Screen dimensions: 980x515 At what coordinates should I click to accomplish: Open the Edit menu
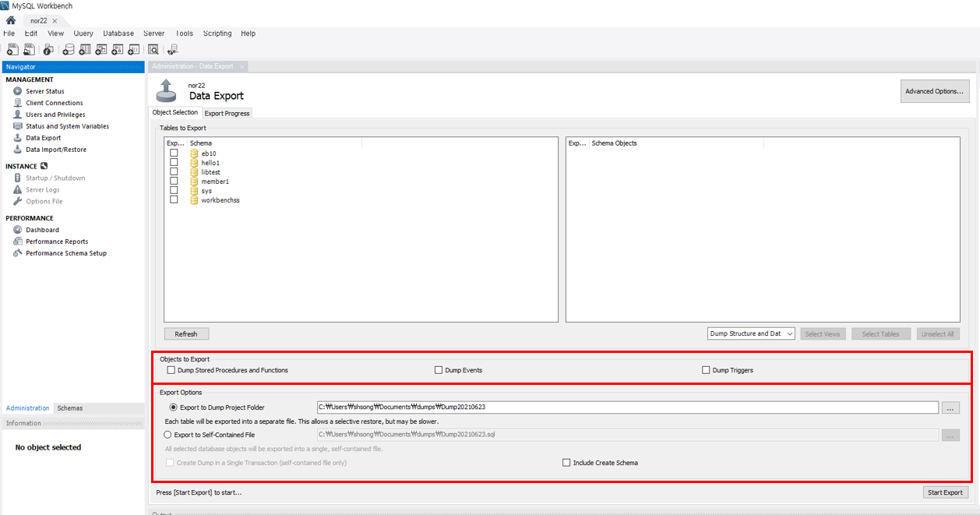pos(31,34)
